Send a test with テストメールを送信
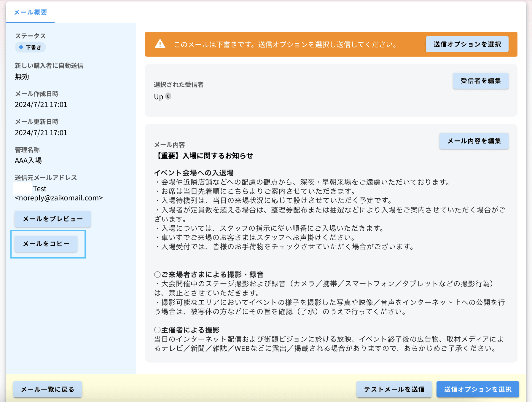Viewport: 532px width, 402px height. pos(394,389)
